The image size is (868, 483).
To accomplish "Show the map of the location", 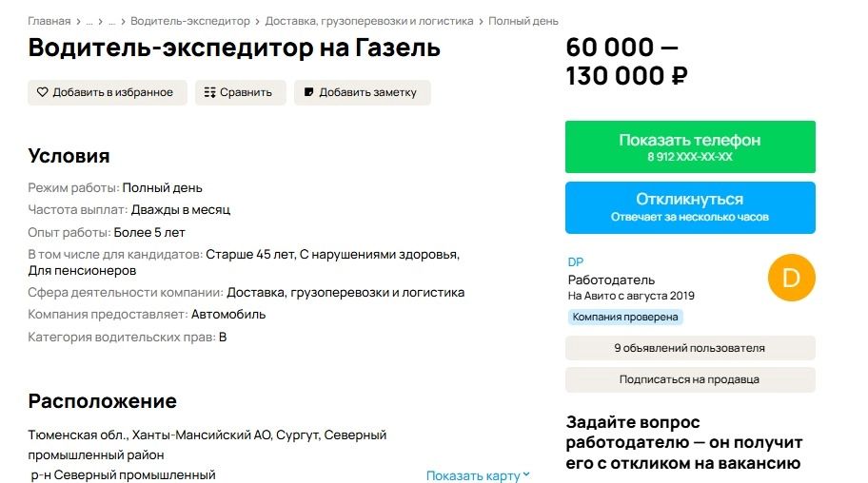I will [x=472, y=475].
